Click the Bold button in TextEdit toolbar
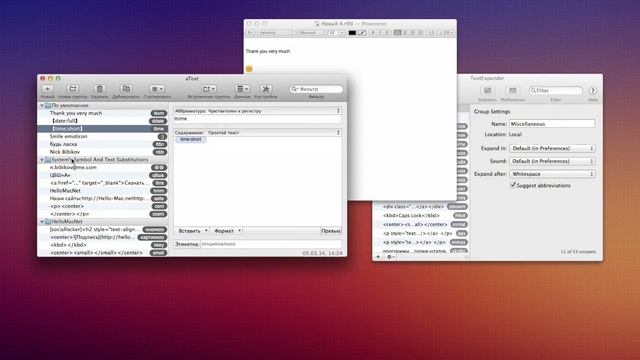 click(x=373, y=33)
